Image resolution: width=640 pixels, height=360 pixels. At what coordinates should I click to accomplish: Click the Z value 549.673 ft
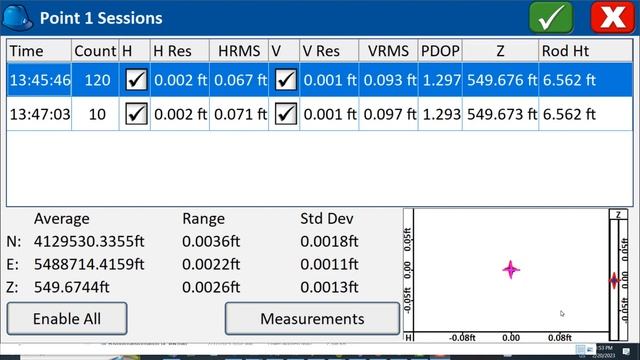[502, 114]
